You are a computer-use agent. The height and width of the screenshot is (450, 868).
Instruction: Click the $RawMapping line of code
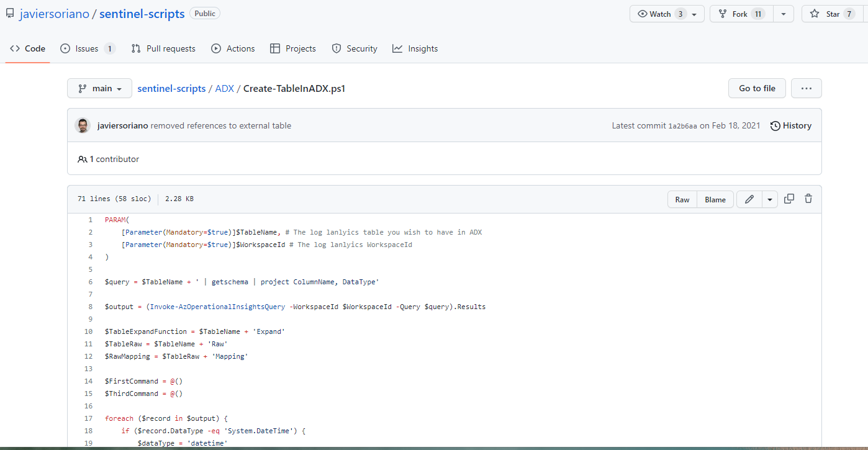click(176, 356)
